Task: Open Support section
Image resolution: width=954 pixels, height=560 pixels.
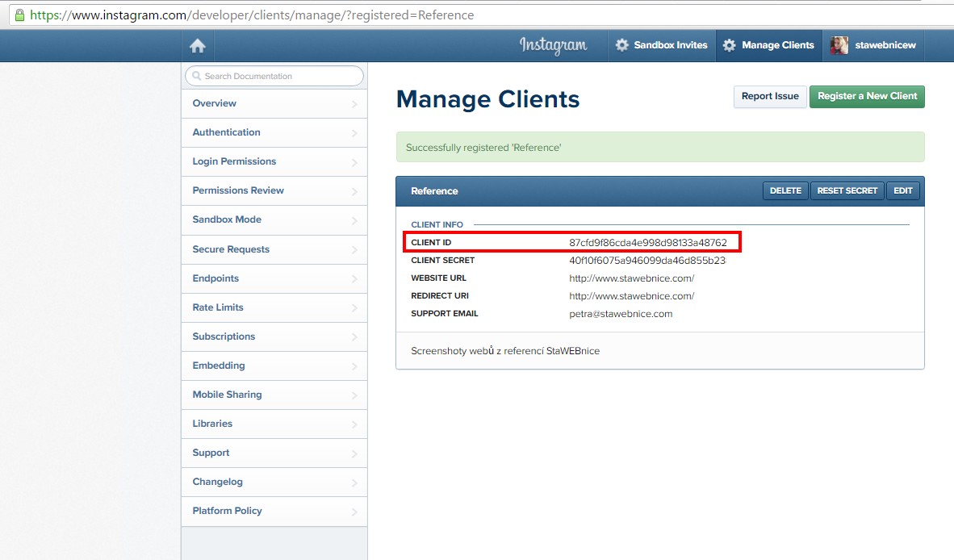Action: click(x=274, y=453)
